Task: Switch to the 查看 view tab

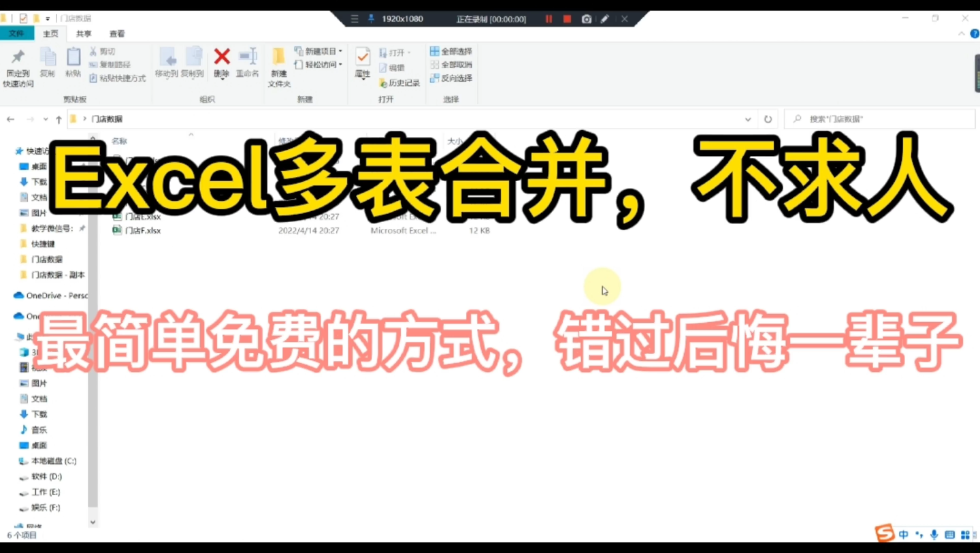Action: point(117,33)
